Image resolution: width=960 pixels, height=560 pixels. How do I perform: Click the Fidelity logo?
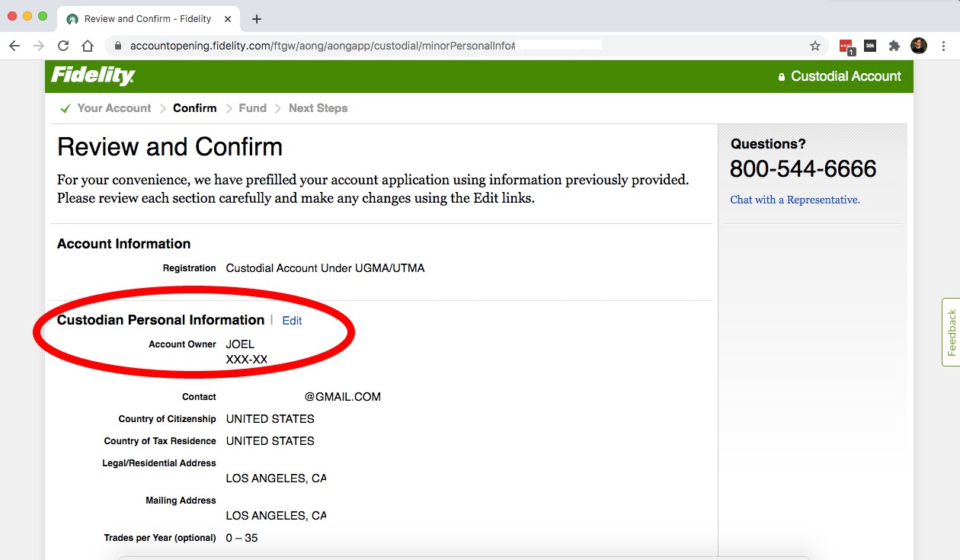[93, 76]
